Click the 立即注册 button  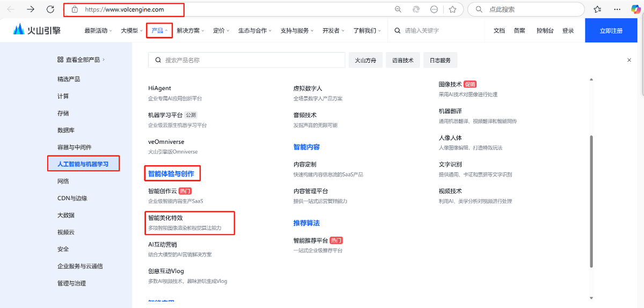[611, 31]
